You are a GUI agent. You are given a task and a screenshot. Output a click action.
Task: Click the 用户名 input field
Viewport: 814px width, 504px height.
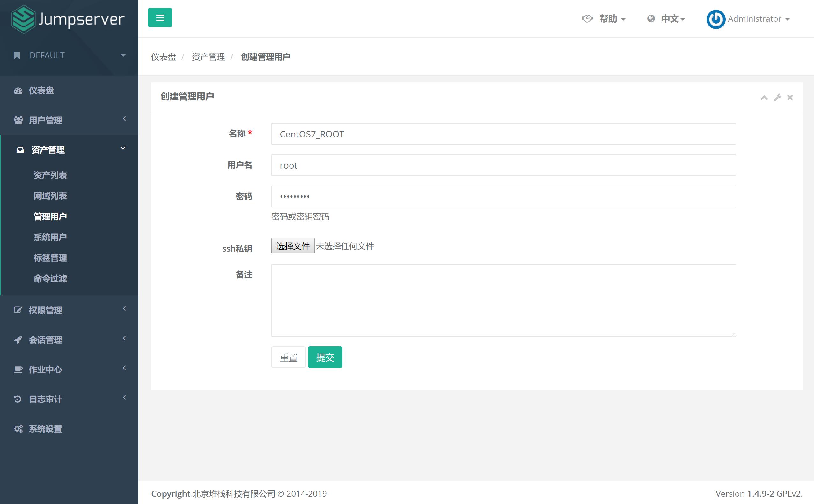tap(503, 165)
